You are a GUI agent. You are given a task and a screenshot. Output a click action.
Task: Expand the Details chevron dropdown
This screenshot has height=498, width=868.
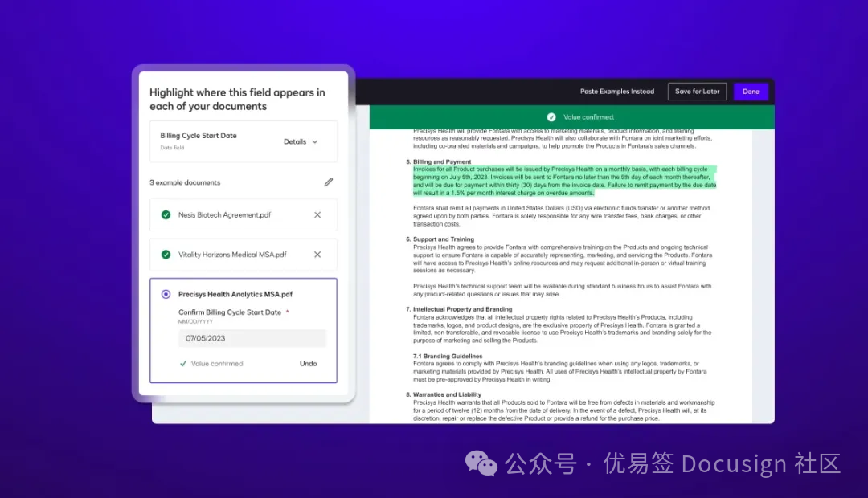pos(314,142)
